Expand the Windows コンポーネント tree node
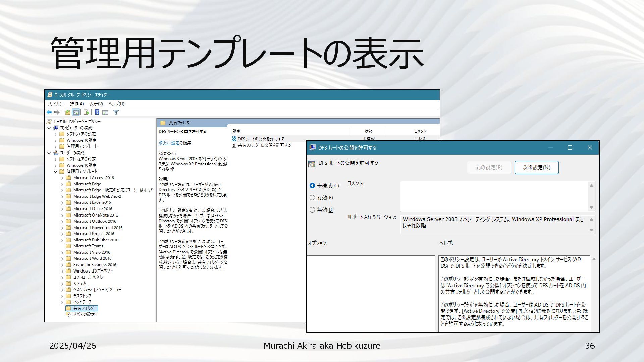 (62, 271)
